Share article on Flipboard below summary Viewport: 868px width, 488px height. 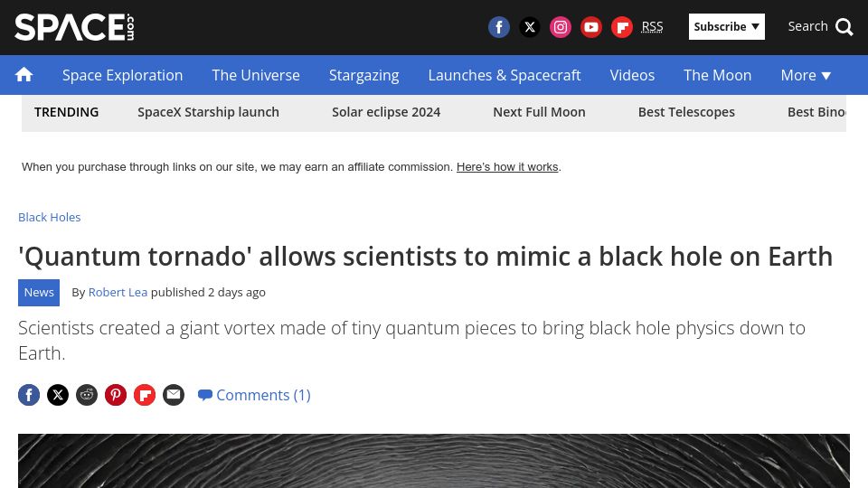coord(145,395)
